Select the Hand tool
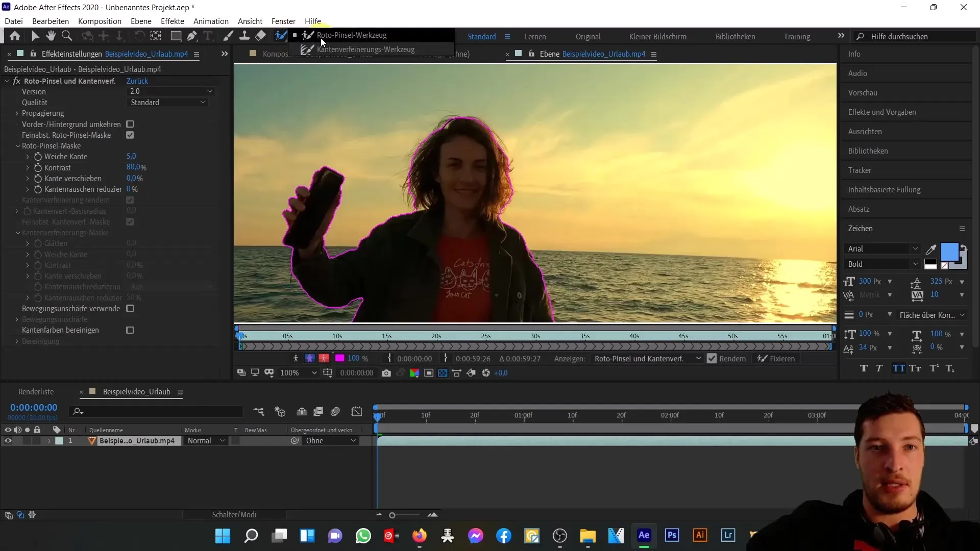The height and width of the screenshot is (551, 980). (51, 36)
